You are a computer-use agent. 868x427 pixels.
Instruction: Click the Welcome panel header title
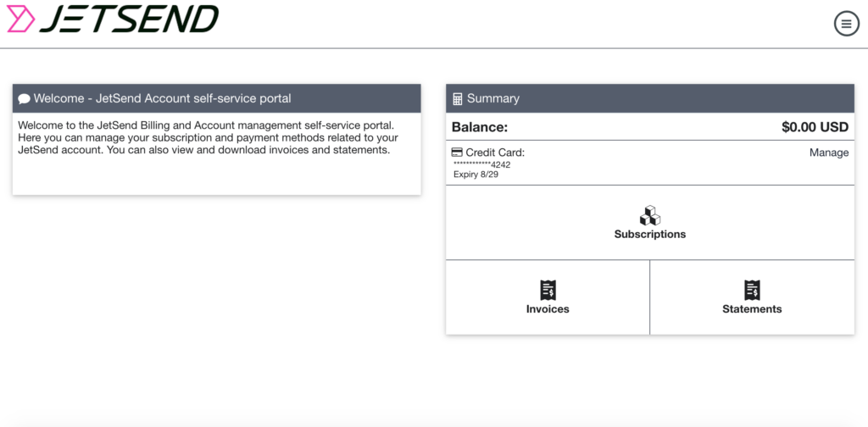coord(162,98)
